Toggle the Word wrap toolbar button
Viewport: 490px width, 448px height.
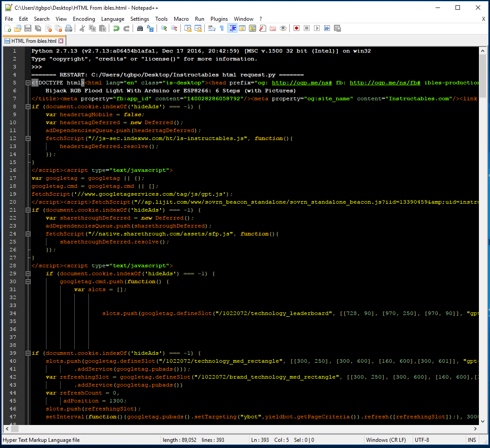211,28
